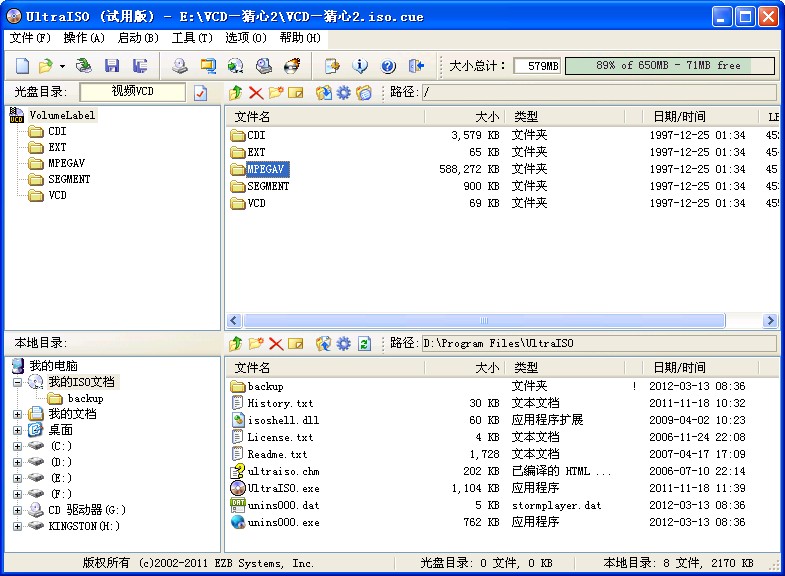The width and height of the screenshot is (785, 576).
Task: Expand the CD 驱动器 (G:) node
Action: coord(18,510)
